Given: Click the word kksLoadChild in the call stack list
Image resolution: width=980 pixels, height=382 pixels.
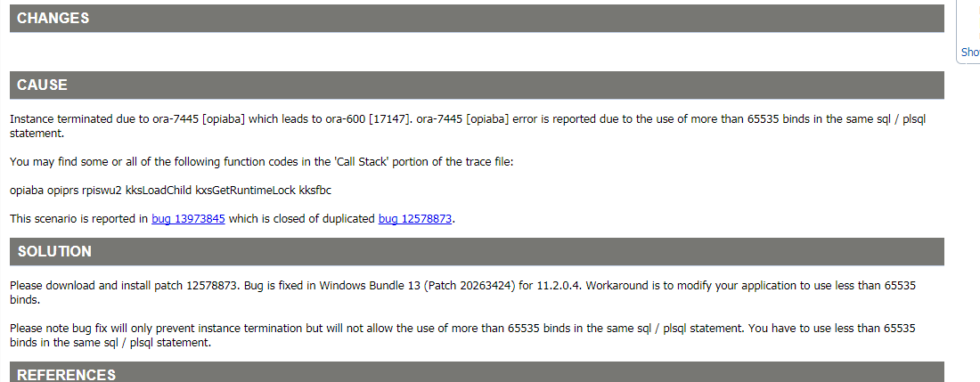Looking at the screenshot, I should (x=159, y=191).
